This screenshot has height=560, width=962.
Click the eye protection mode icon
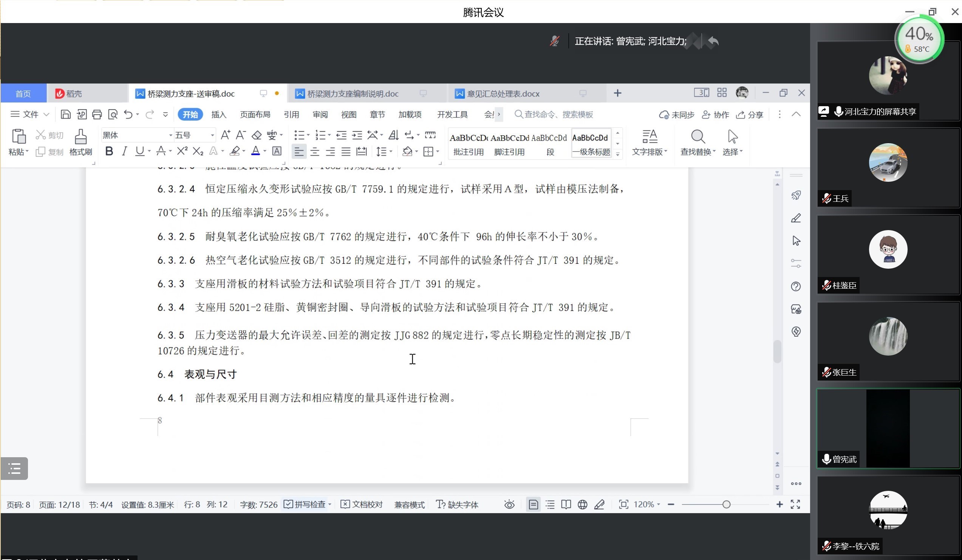coord(509,505)
